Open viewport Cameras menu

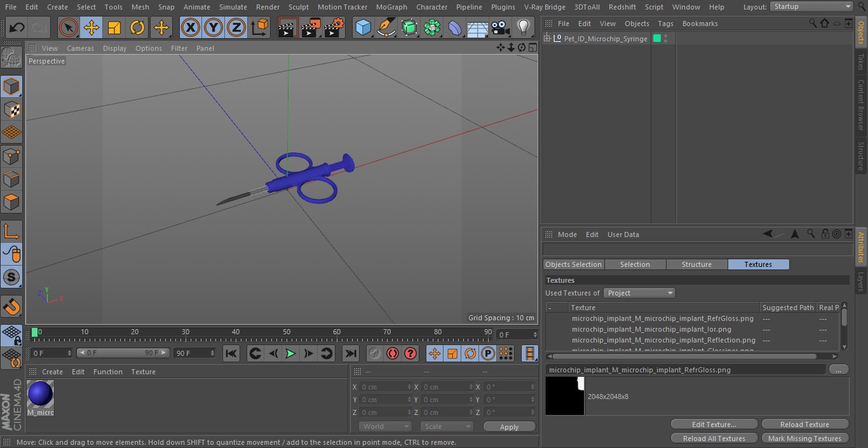tap(80, 48)
